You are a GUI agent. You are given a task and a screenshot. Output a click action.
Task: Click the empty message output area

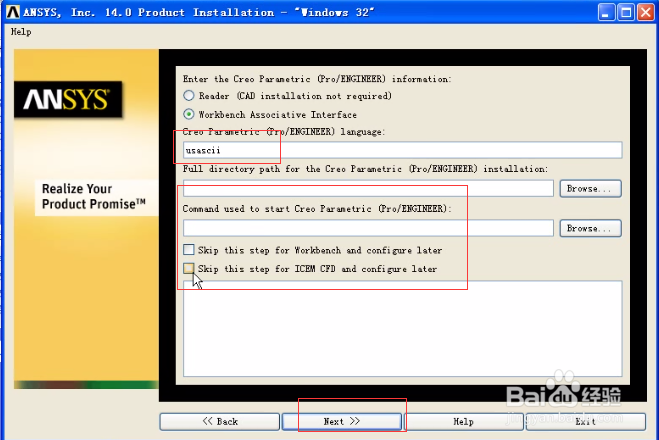402,329
